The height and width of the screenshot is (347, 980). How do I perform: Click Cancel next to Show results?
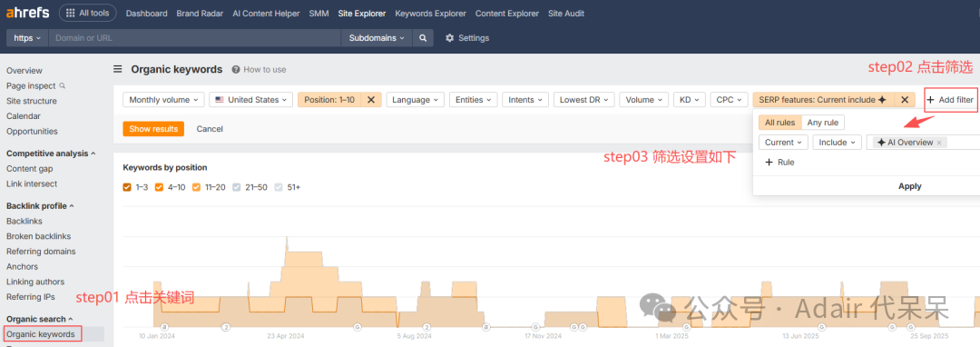(x=210, y=129)
